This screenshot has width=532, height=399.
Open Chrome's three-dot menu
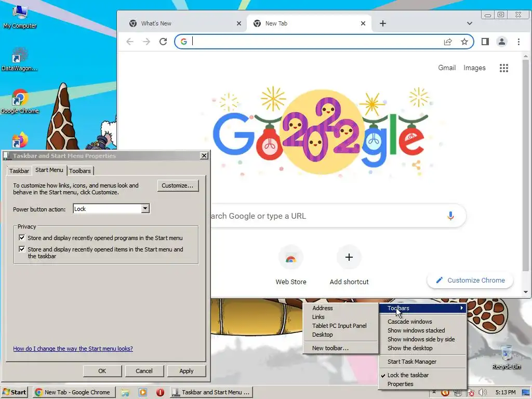coord(518,42)
